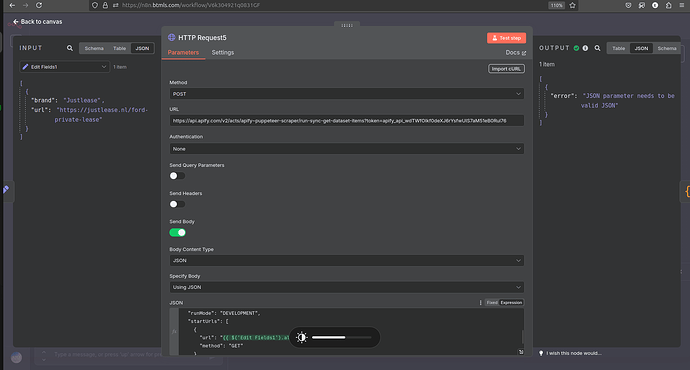The height and width of the screenshot is (370, 690).
Task: Show INPUT as Table view
Action: (119, 48)
